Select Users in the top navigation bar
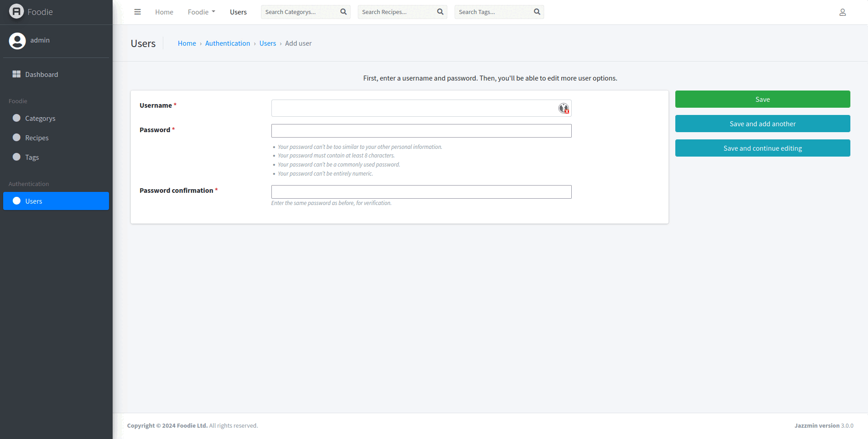The width and height of the screenshot is (868, 439). click(238, 12)
